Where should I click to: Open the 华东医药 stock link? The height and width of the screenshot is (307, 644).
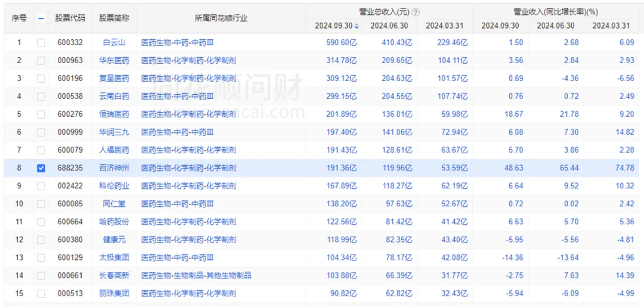pyautogui.click(x=114, y=60)
